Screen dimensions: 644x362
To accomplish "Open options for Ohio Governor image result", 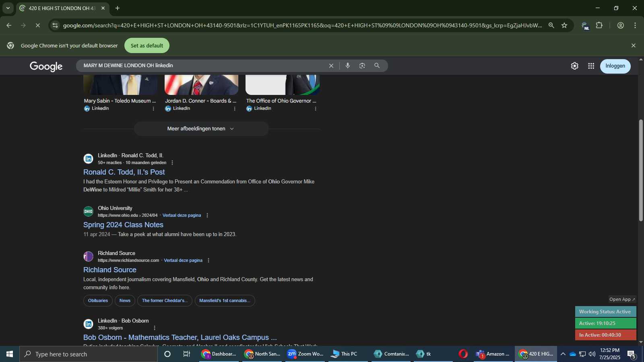I will [x=316, y=109].
